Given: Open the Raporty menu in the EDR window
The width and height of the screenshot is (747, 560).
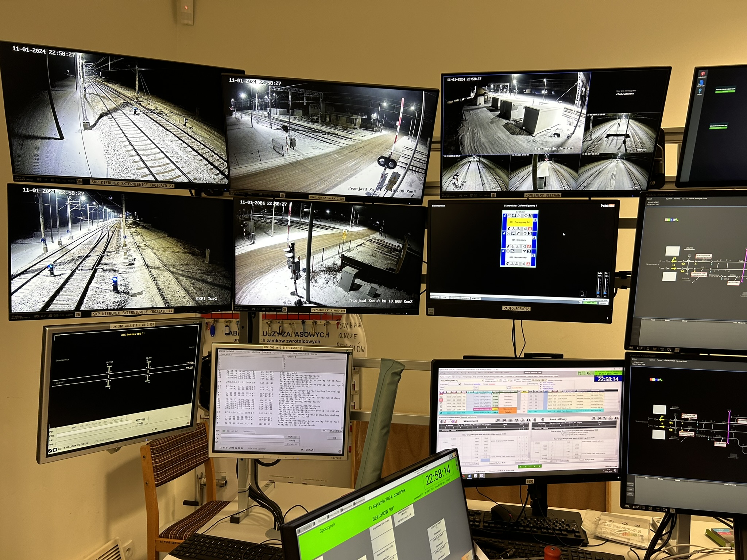Looking at the screenshot, I should pos(464,373).
